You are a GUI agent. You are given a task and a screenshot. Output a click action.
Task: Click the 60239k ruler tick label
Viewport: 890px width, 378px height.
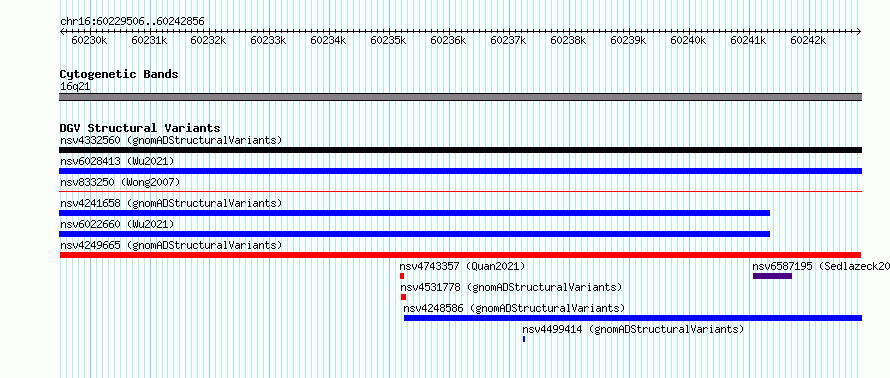tap(628, 40)
